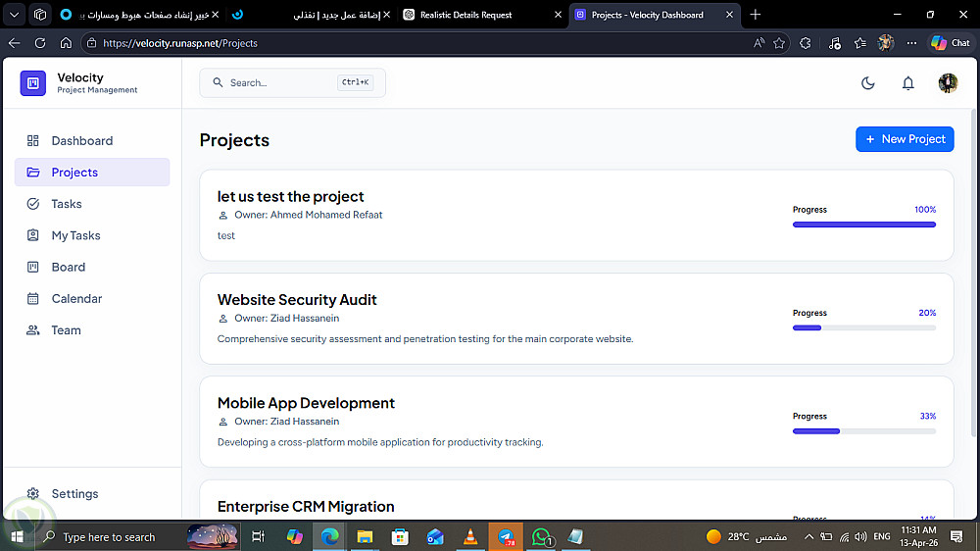Open Task View on taskbar
Image resolution: width=980 pixels, height=551 pixels.
(258, 536)
